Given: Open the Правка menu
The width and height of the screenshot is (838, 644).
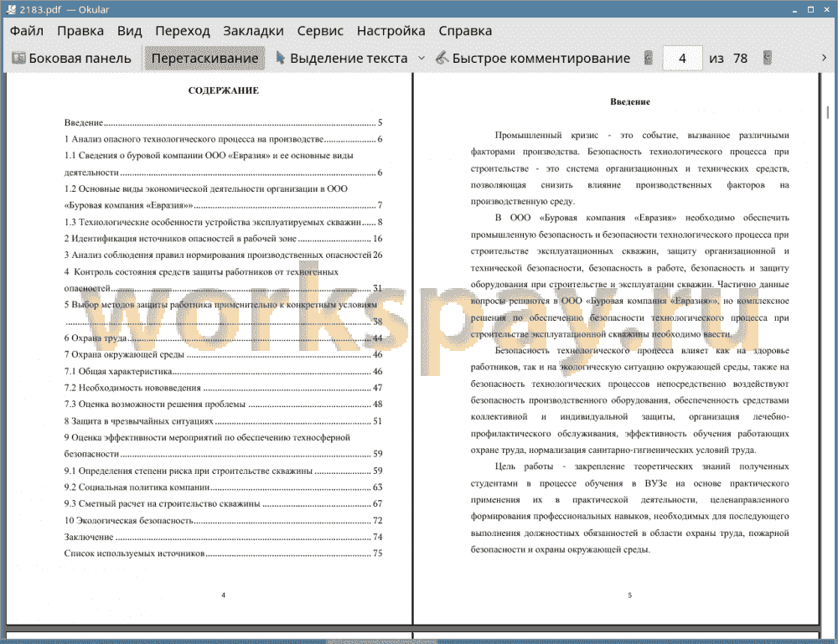Looking at the screenshot, I should click(80, 31).
